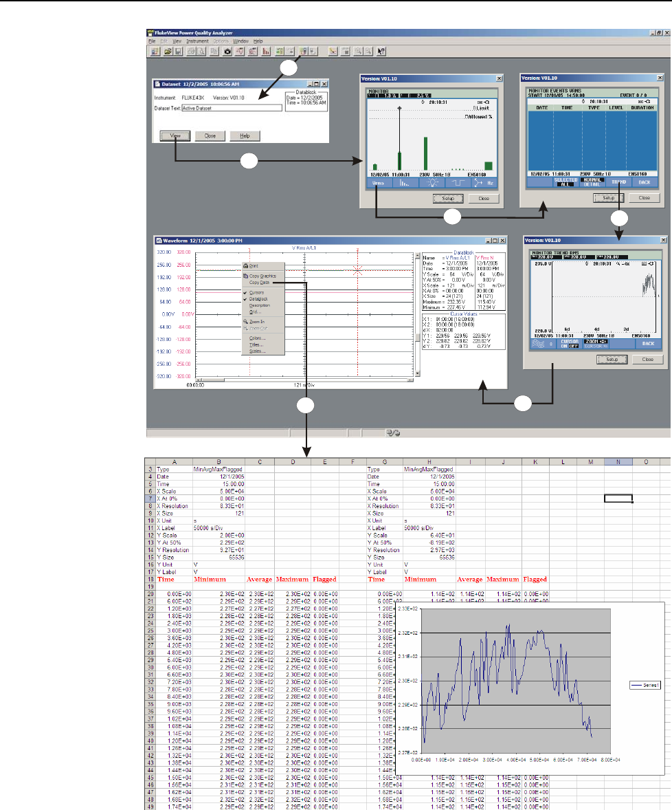Choose Copy Graphics in the context menu
672x810 pixels.
click(262, 276)
